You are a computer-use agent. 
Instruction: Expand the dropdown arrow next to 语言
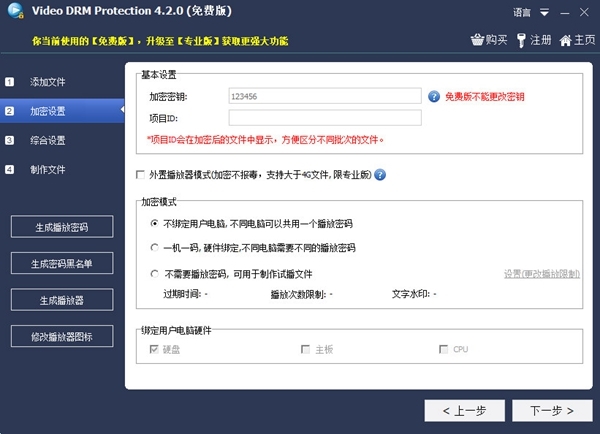tap(545, 13)
